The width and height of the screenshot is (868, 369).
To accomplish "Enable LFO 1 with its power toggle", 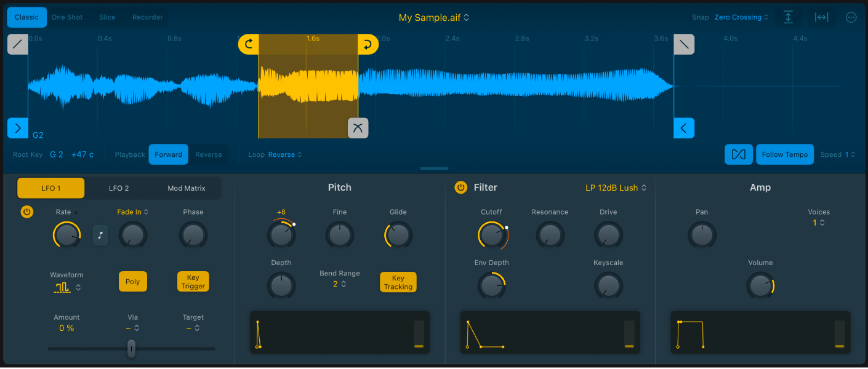I will click(x=26, y=212).
